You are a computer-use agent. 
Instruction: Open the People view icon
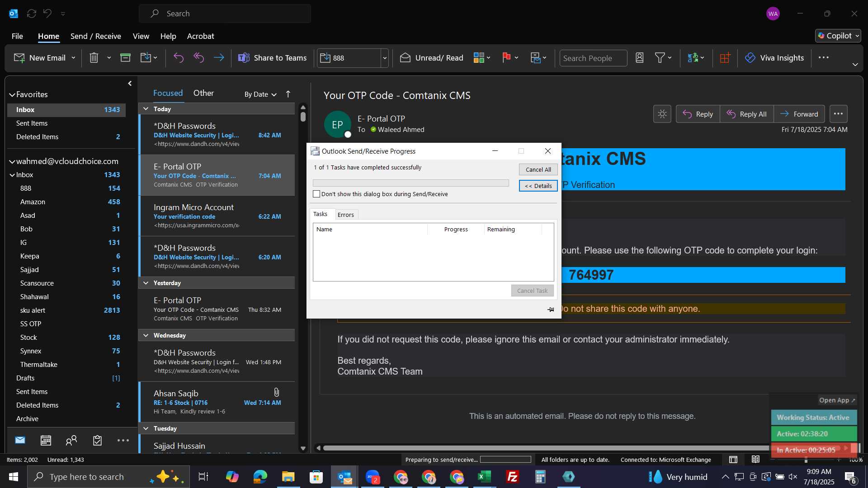click(x=71, y=440)
